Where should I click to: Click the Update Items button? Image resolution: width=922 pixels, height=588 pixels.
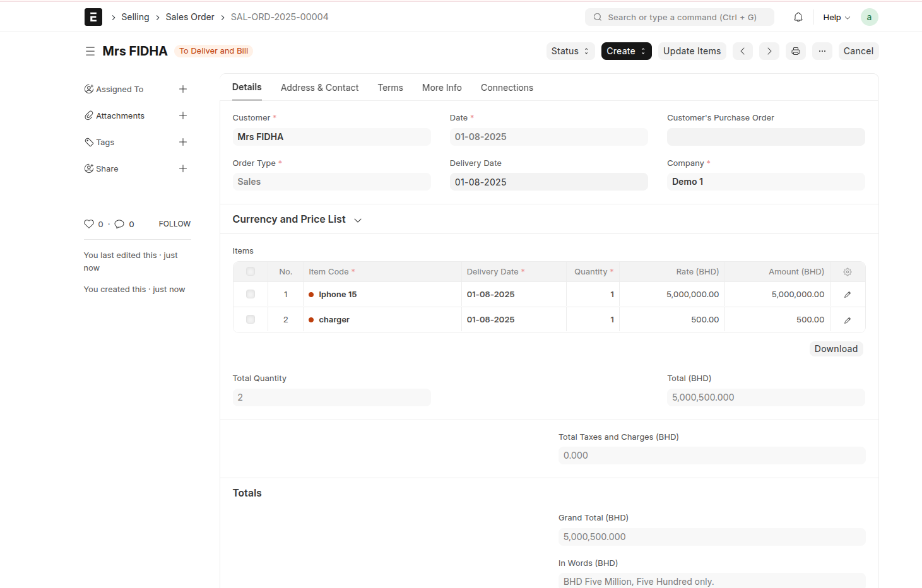click(x=692, y=51)
